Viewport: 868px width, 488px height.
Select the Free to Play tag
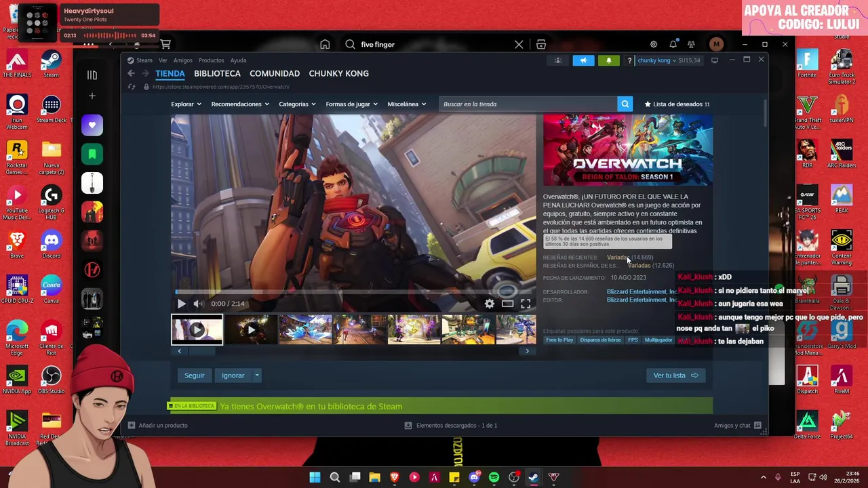[559, 340]
